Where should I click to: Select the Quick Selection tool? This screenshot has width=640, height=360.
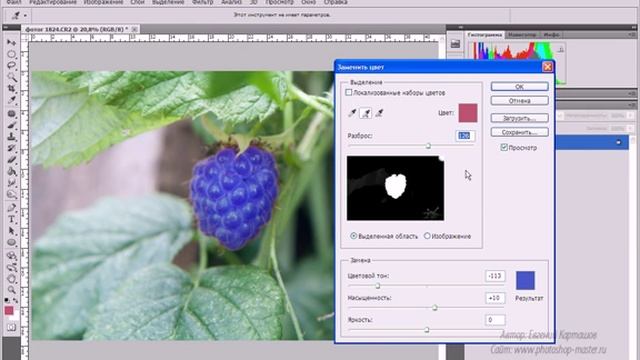coord(11,77)
